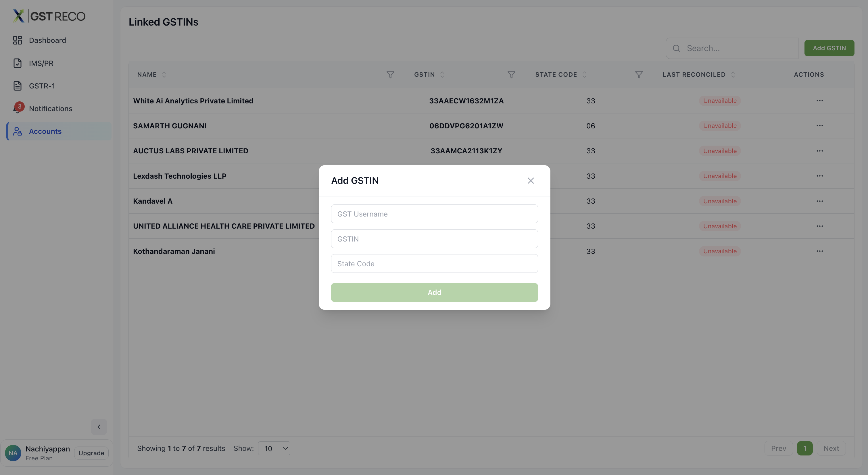Sort the NAME column ascending
This screenshot has height=475, width=868.
[164, 74]
